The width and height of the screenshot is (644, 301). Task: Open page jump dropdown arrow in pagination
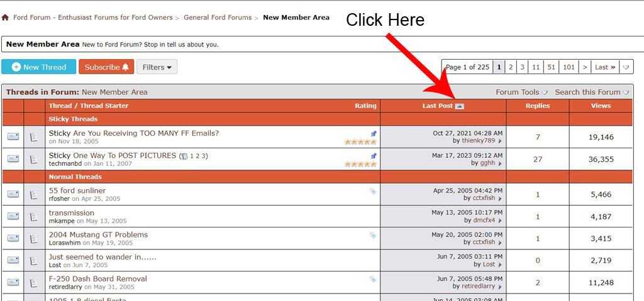click(x=626, y=67)
